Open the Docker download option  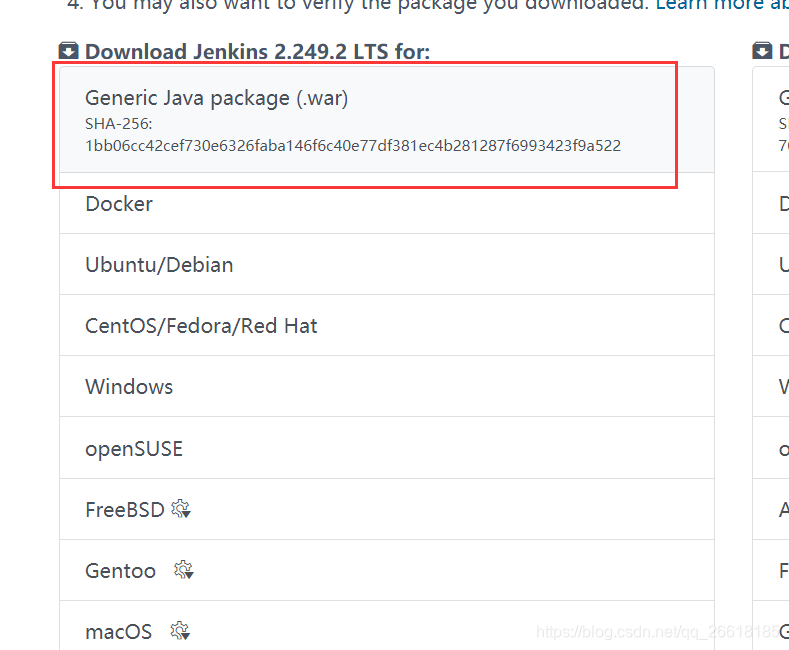tap(386, 204)
